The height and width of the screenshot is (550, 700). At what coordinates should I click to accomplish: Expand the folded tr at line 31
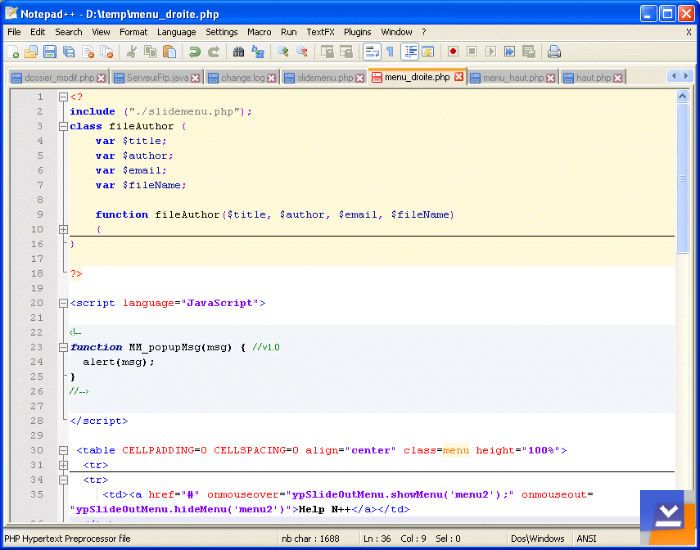pyautogui.click(x=63, y=465)
